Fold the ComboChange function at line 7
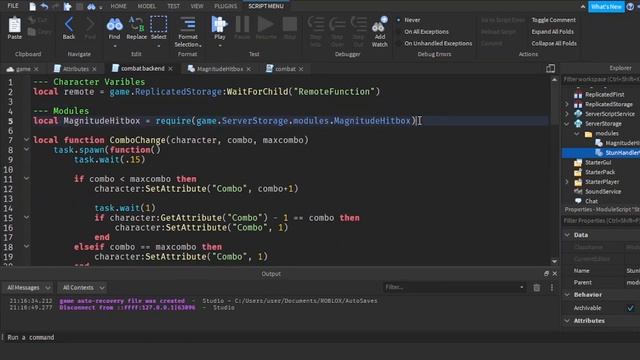This screenshot has height=360, width=640. (27, 140)
